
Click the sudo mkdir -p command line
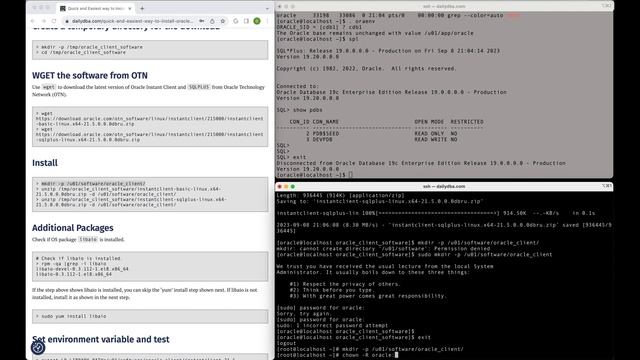pyautogui.click(x=414, y=255)
